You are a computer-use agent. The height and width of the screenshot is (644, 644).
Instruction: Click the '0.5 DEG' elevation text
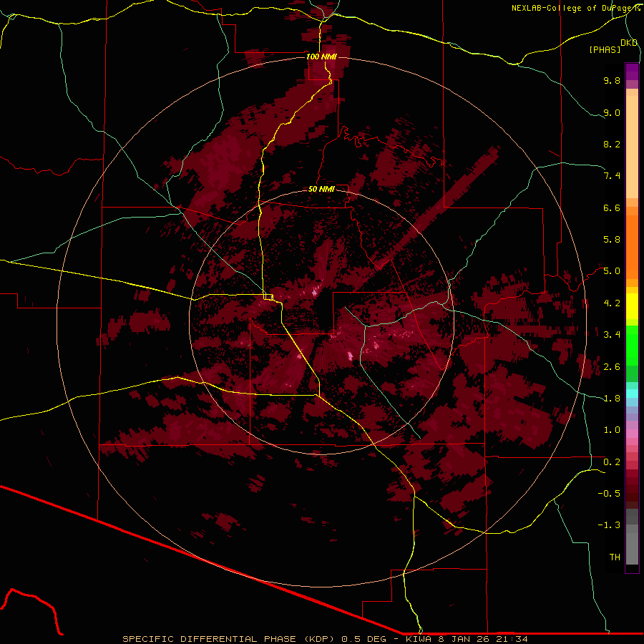coord(364,639)
